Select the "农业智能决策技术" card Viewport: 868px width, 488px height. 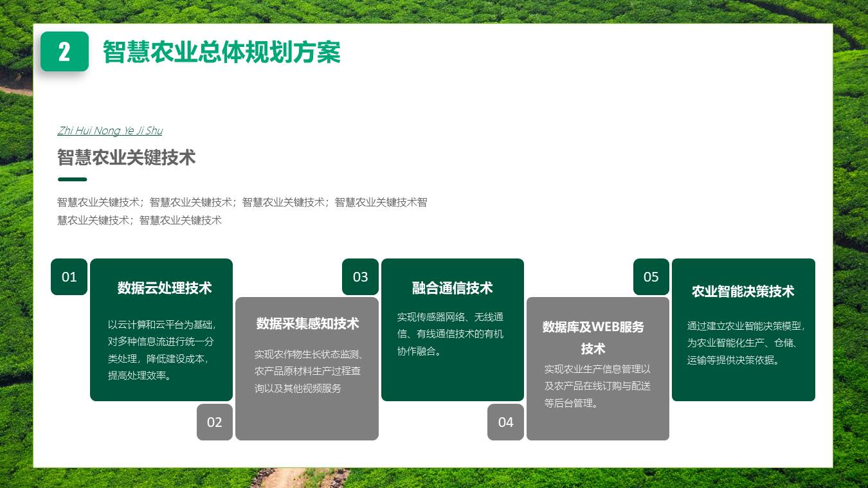(743, 329)
